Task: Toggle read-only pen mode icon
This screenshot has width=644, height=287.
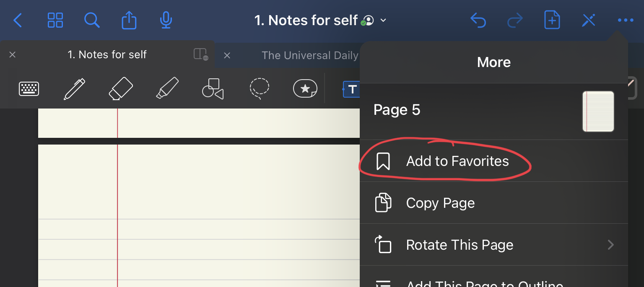Action: click(589, 20)
